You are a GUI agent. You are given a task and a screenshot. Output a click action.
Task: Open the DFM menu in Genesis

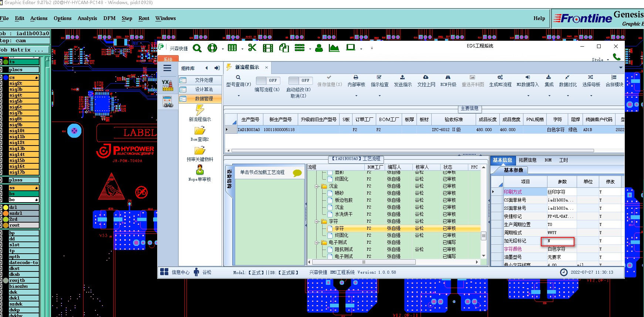click(x=109, y=18)
